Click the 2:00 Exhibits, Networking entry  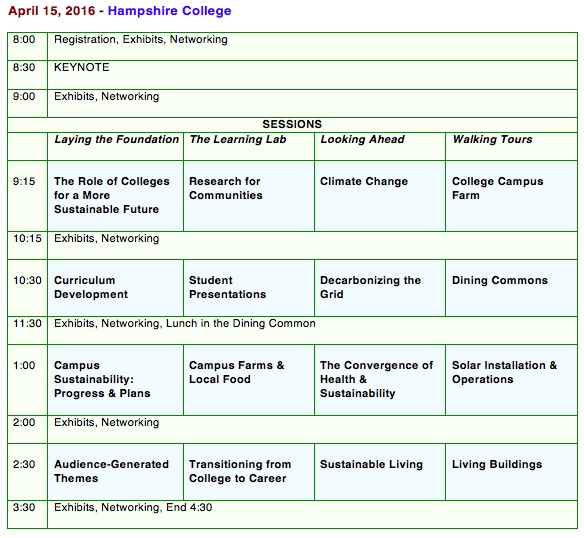pos(107,423)
